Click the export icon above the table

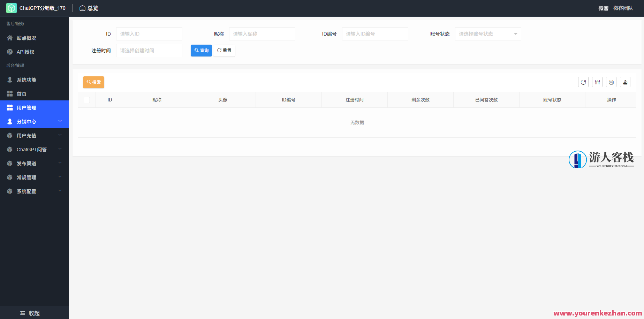pyautogui.click(x=625, y=82)
